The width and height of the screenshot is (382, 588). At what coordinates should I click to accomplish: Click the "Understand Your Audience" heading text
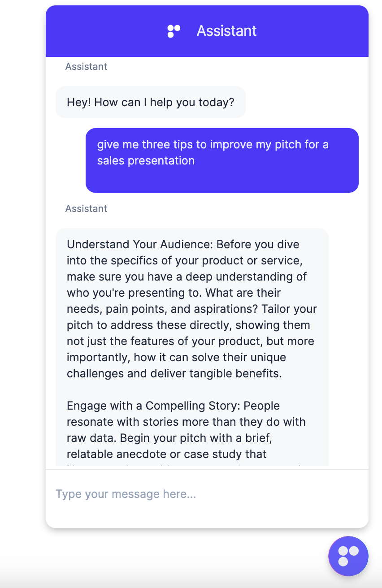[x=140, y=245]
